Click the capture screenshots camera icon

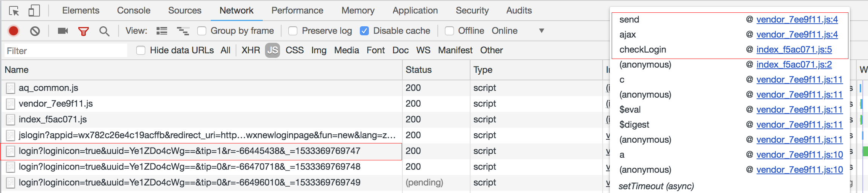pos(62,31)
